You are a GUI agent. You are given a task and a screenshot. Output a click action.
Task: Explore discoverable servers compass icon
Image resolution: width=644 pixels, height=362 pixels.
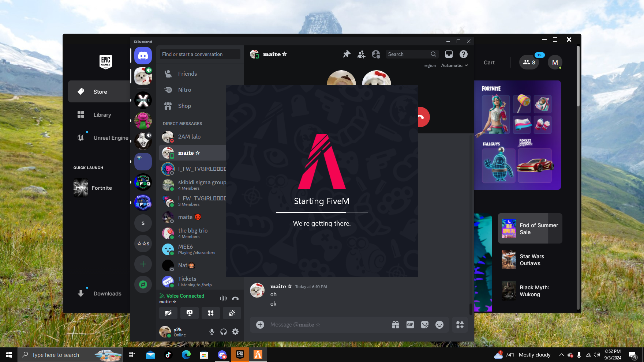143,284
